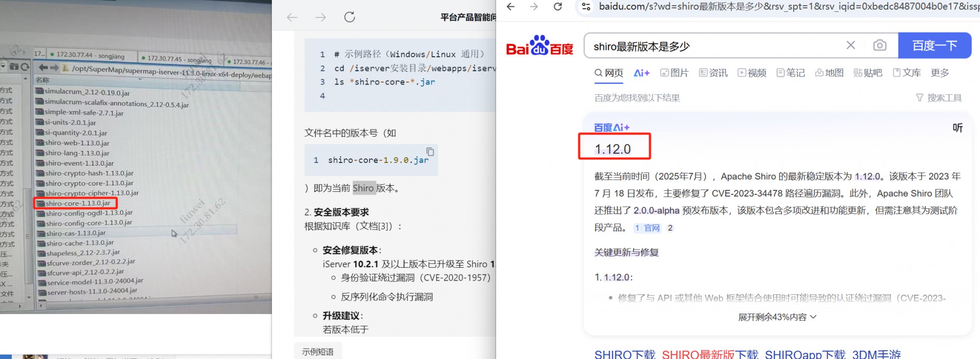Select shapeless_2.12-2.3.7.jar in the file list

pos(83,253)
